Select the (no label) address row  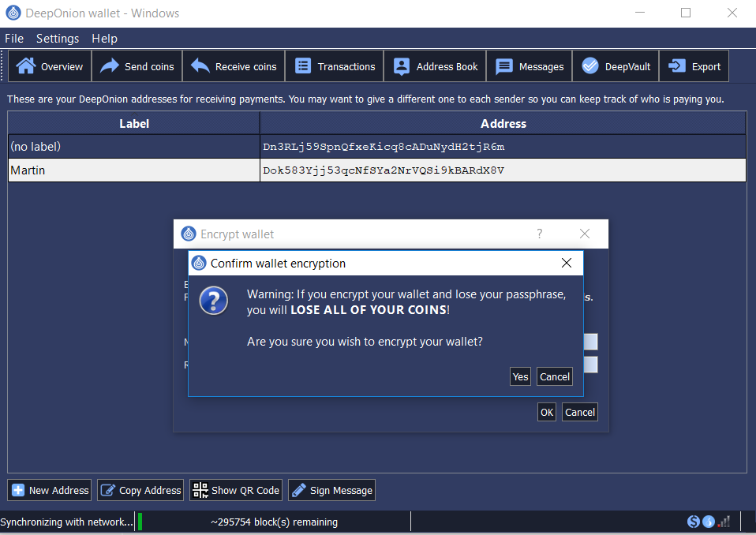(x=377, y=147)
